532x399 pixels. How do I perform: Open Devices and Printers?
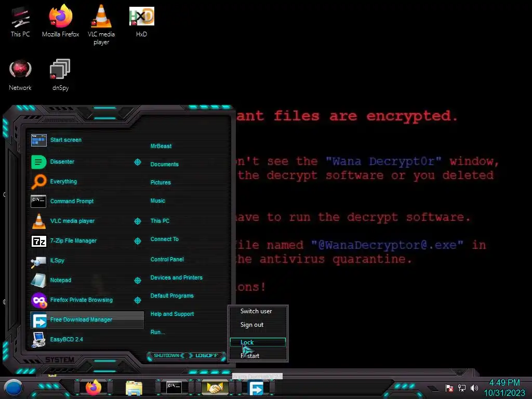tap(177, 277)
